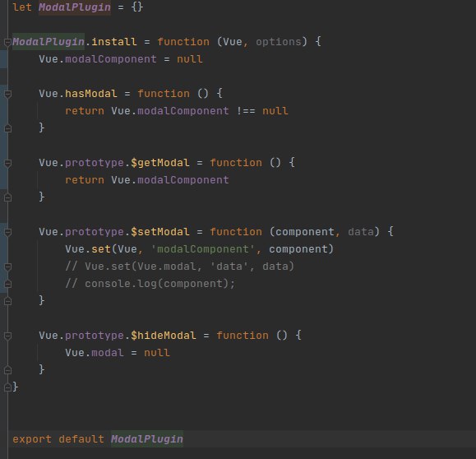Click fold-end marker closing the $hideModal function
The height and width of the screenshot is (459, 476).
8,370
